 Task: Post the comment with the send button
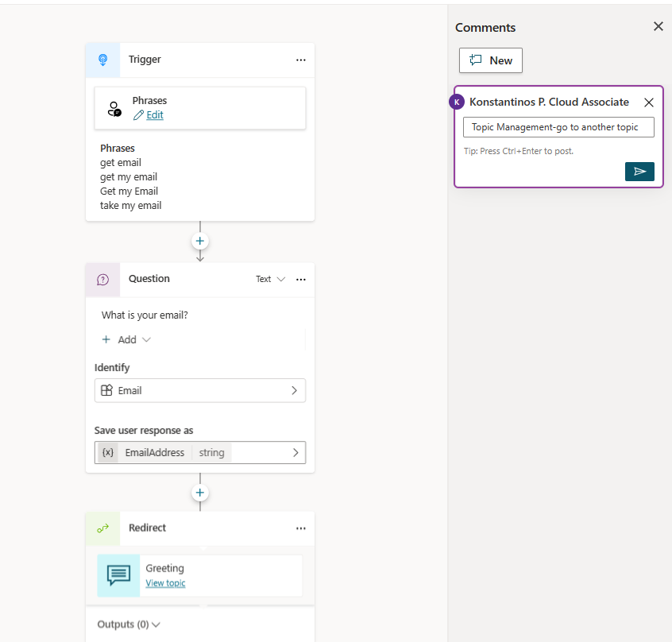(639, 171)
